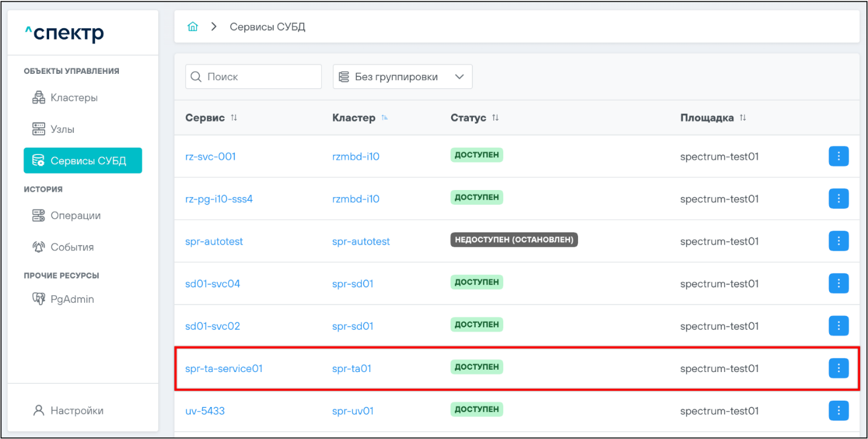Open three-dot menu for uv-5433 row

[838, 410]
